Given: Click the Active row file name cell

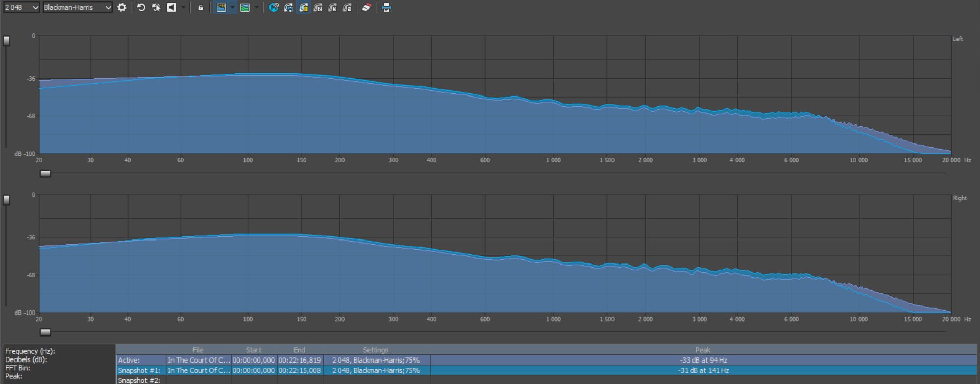Looking at the screenshot, I should click(x=199, y=360).
